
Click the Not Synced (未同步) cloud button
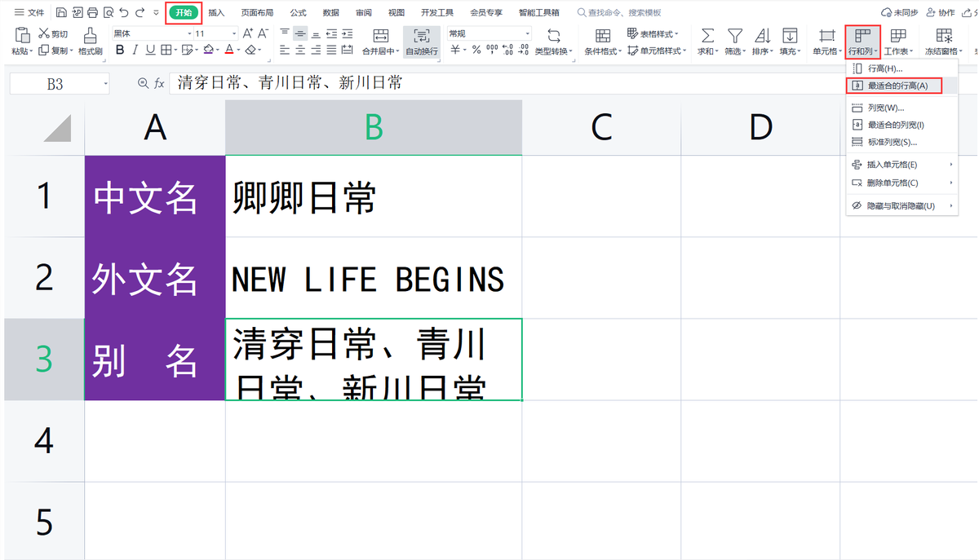900,13
